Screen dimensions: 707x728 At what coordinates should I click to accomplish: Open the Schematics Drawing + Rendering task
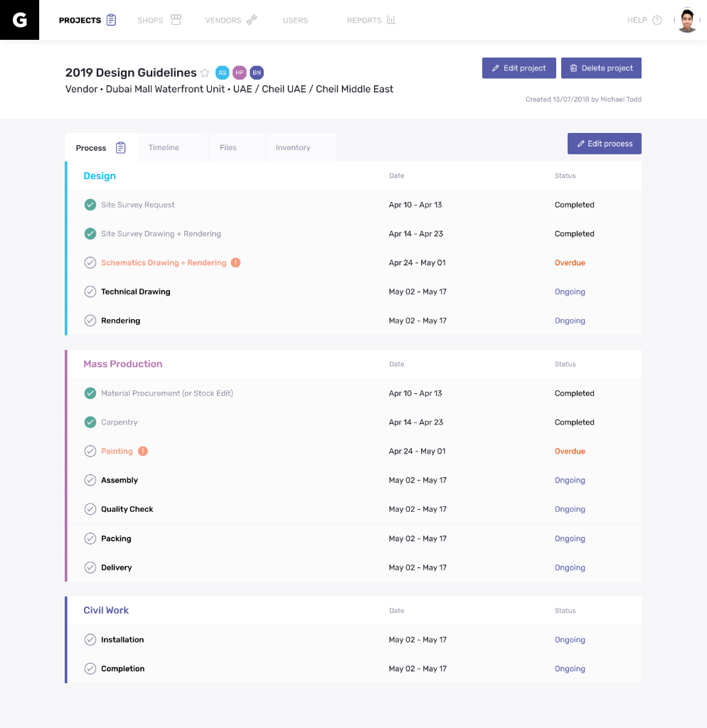[x=164, y=262]
